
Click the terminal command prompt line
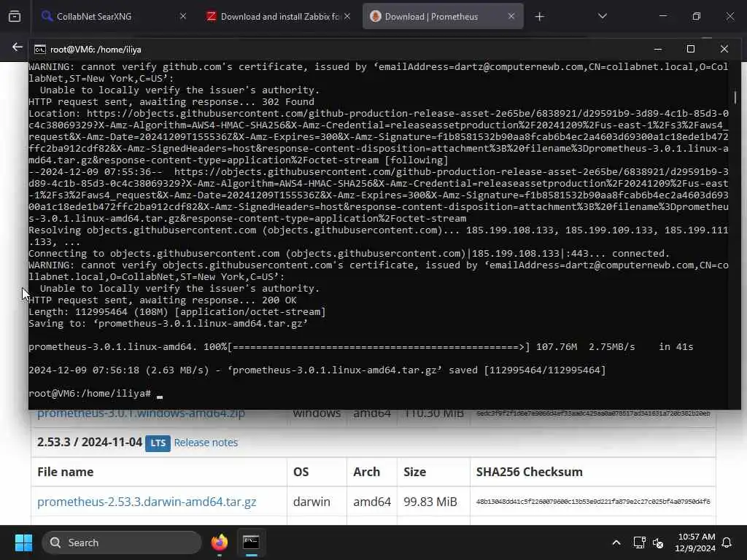[x=96, y=394]
